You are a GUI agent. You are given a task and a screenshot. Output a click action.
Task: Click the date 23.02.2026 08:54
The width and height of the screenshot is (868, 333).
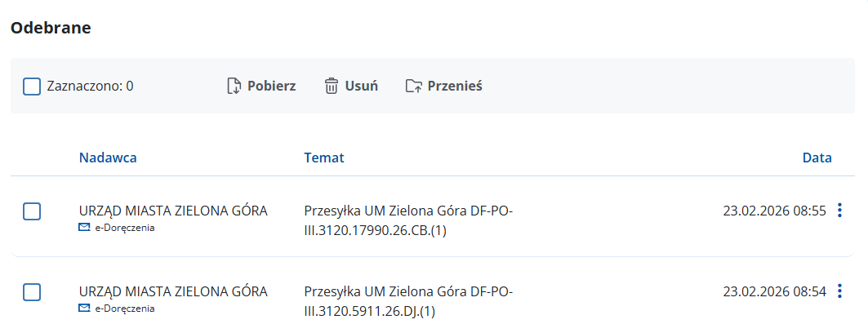click(774, 291)
